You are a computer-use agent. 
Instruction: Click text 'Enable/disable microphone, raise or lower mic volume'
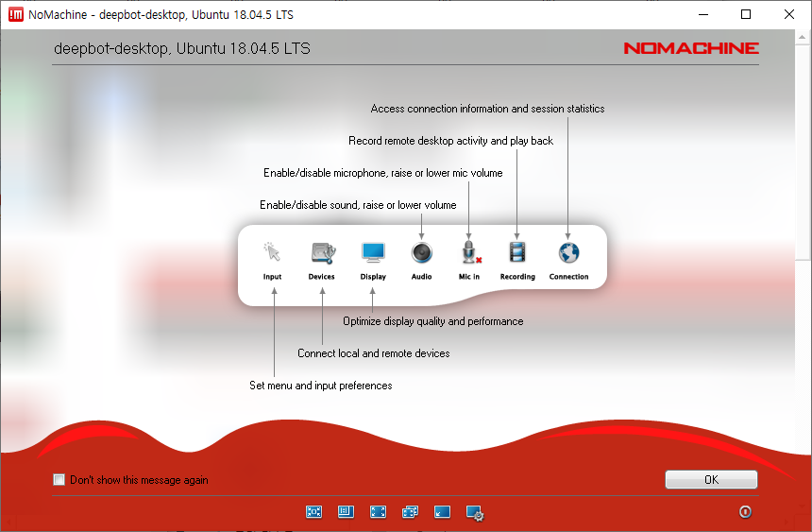(x=382, y=173)
